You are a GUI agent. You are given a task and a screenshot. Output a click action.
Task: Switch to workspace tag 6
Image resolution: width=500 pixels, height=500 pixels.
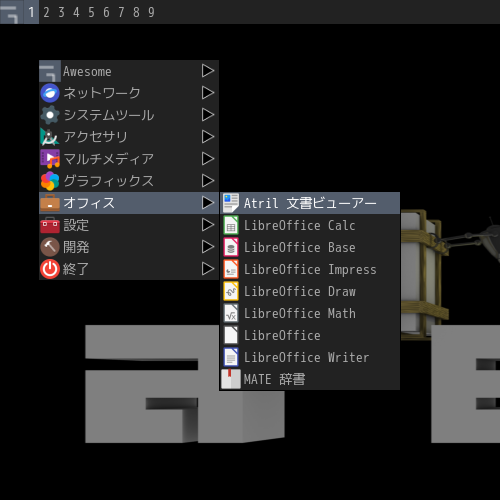point(106,12)
